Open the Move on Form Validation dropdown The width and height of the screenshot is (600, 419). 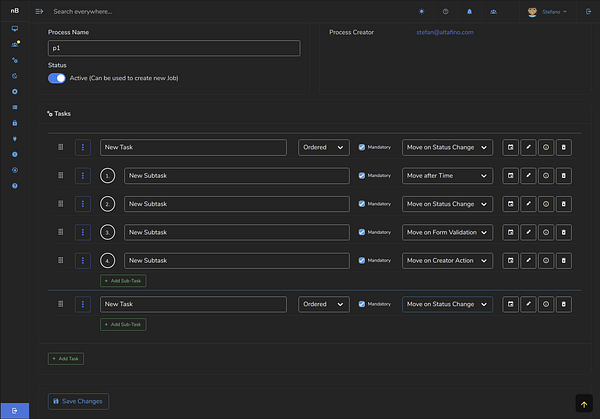click(447, 232)
